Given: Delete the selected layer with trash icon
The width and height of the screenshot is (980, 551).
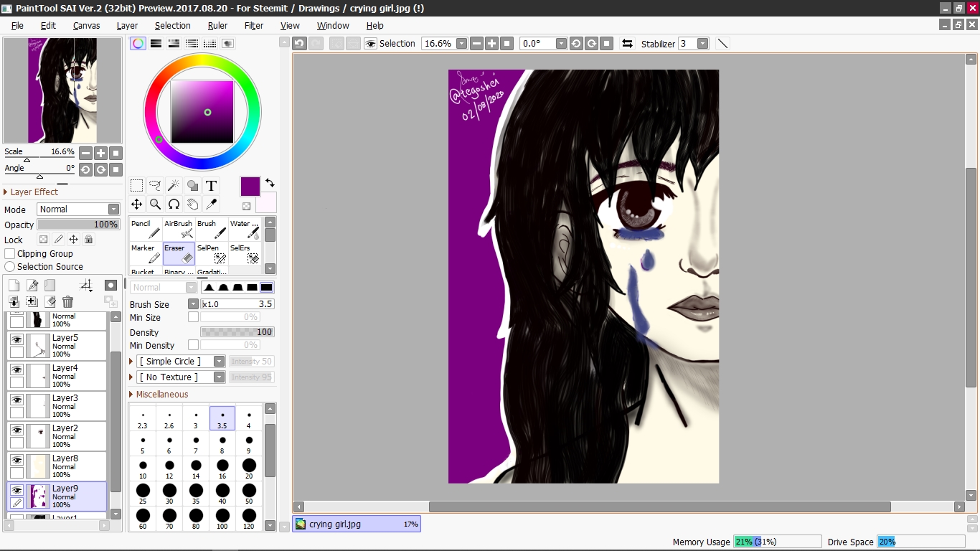Looking at the screenshot, I should coord(67,302).
